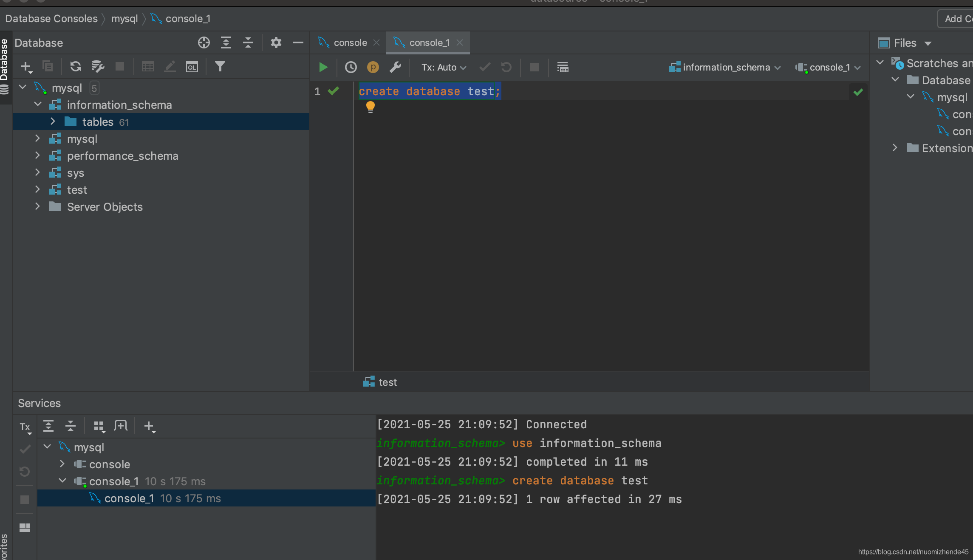Open Database panel settings gear
973x560 pixels.
(276, 42)
